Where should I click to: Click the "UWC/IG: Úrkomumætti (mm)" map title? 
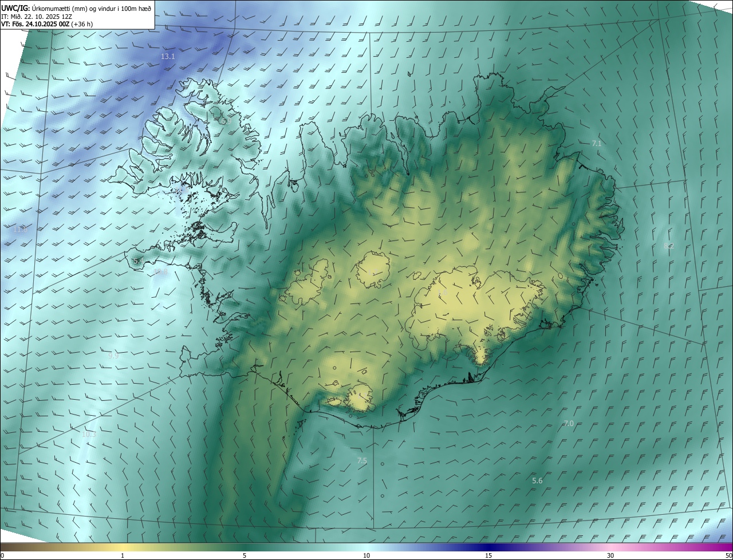pos(76,8)
